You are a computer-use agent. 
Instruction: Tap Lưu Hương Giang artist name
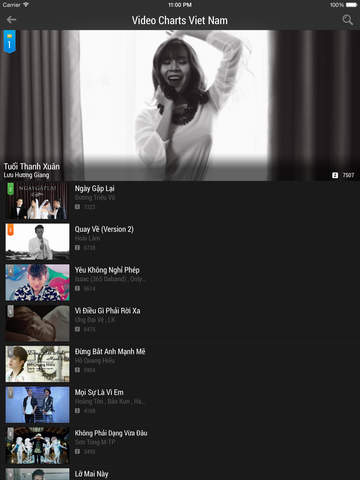coord(26,175)
